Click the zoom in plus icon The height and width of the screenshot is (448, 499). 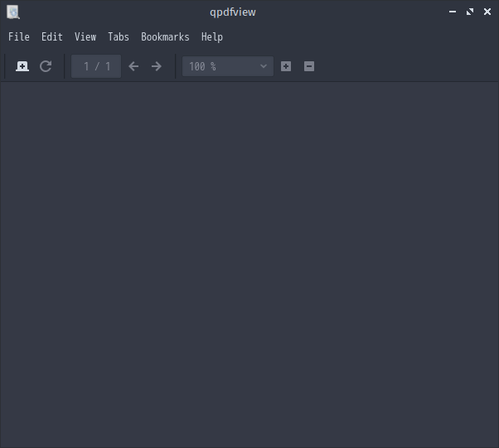(286, 66)
